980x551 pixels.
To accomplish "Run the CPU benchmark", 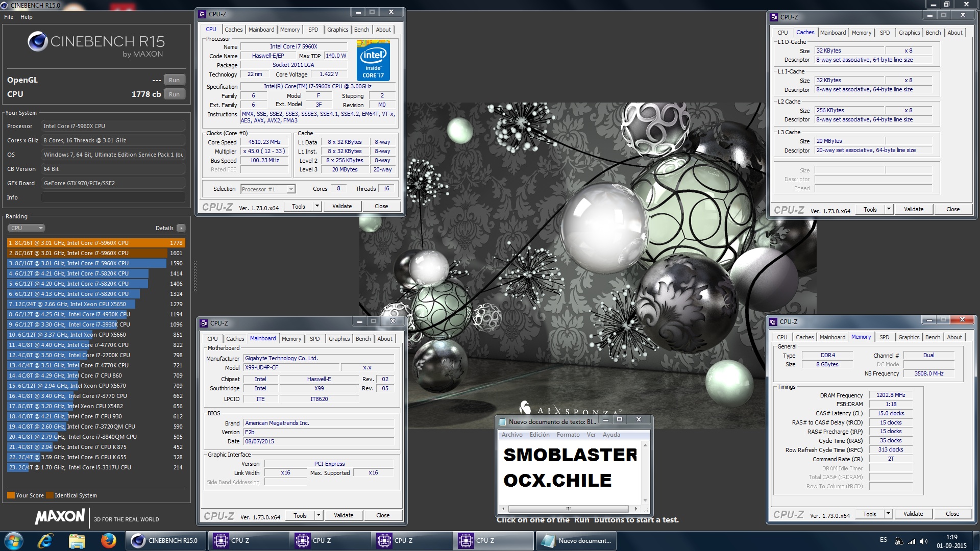I will (x=174, y=94).
